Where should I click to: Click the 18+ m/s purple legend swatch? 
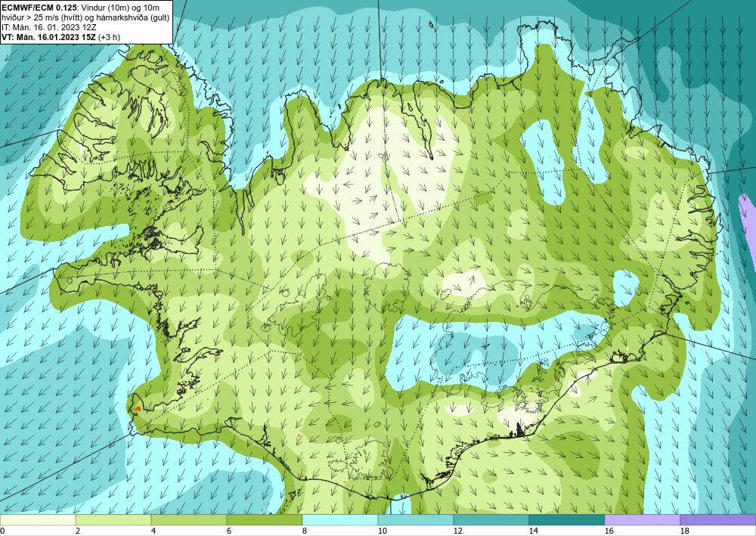coord(718,520)
